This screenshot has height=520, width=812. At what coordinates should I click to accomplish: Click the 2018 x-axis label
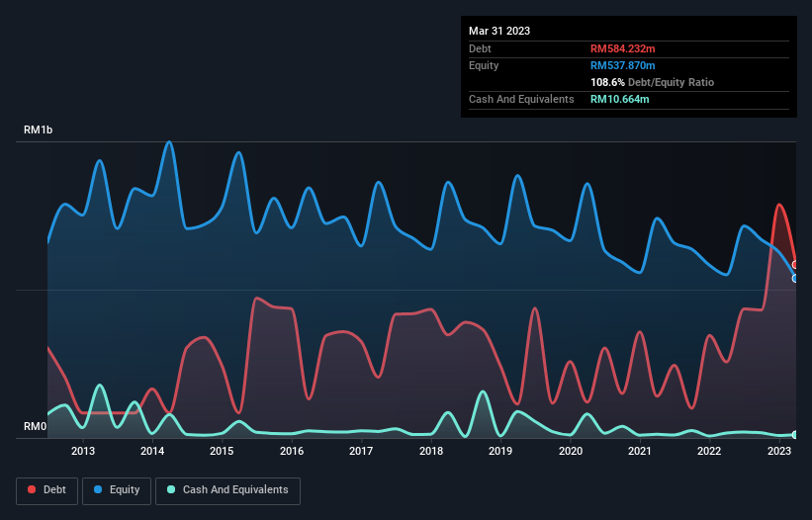coord(431,451)
